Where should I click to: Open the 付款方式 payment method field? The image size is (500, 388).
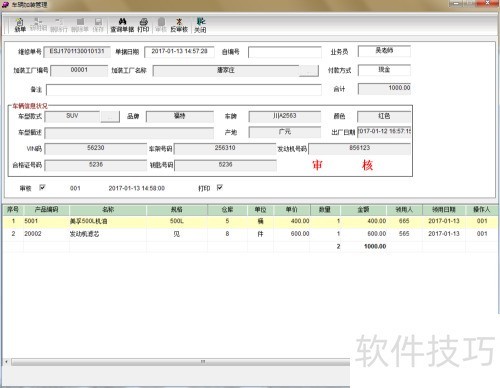[x=384, y=70]
